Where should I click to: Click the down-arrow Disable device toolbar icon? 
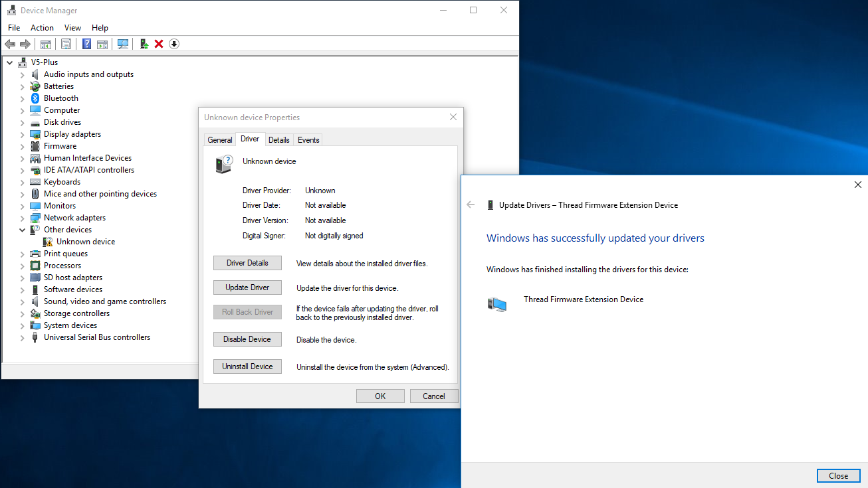(174, 44)
